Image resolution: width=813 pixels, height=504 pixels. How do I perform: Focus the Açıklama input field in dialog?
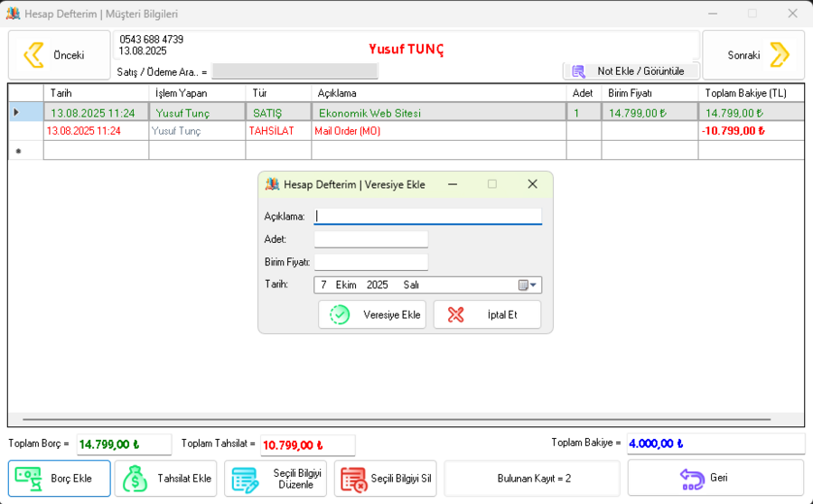coord(428,216)
